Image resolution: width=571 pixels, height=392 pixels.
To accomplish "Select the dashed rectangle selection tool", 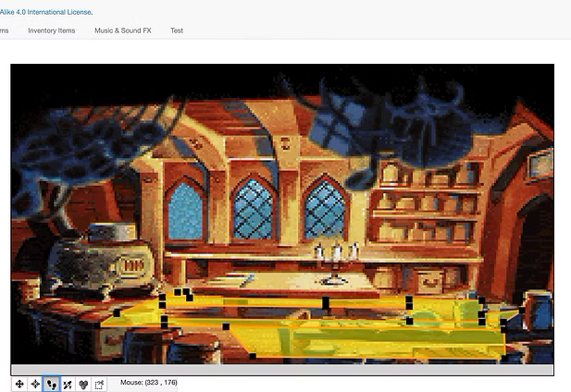I will 99,384.
